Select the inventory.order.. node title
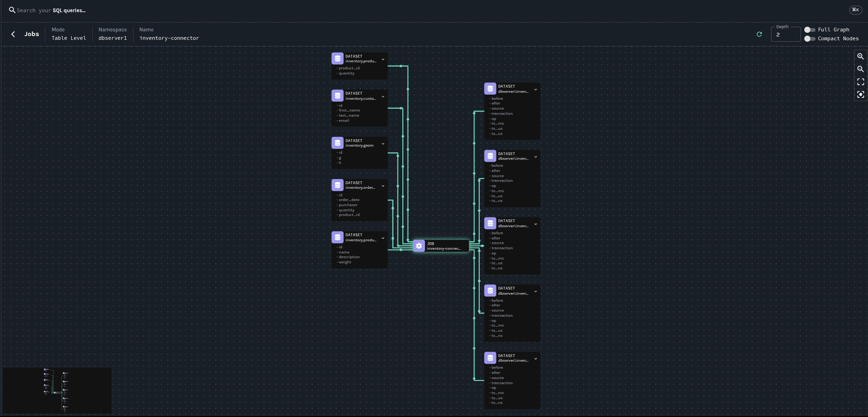 360,188
